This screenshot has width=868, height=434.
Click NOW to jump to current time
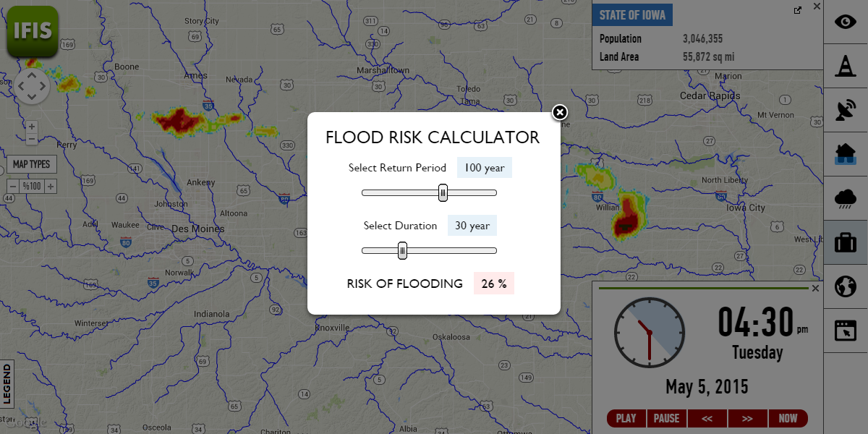click(788, 418)
